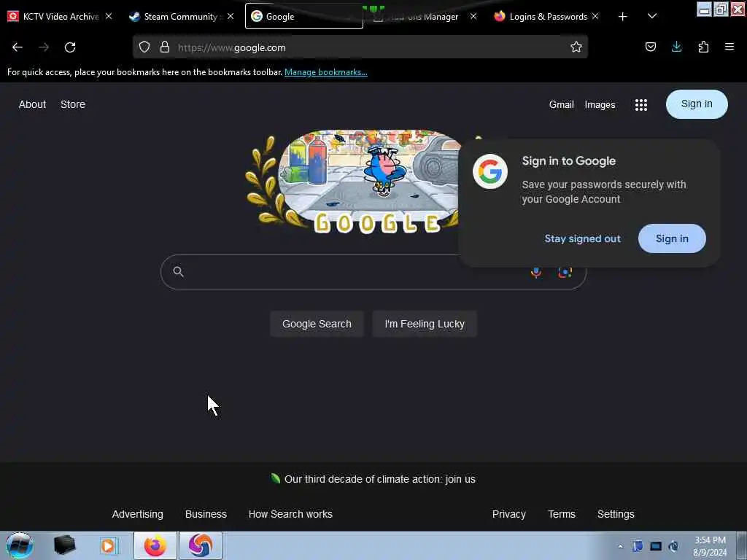
Task: Open the Firefox hamburger application menu
Action: [x=729, y=47]
